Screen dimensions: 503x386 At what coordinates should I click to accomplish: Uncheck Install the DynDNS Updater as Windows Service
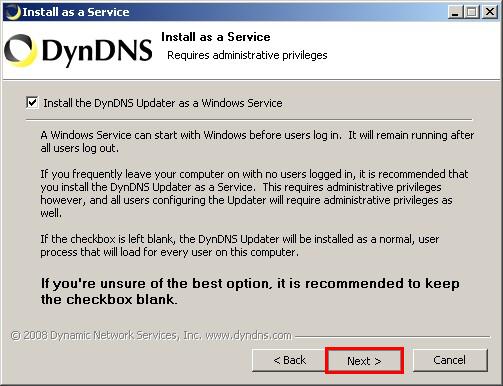tap(32, 102)
